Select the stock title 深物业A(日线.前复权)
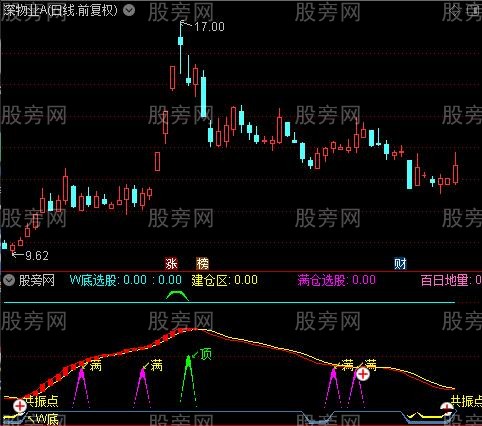This screenshot has width=482, height=426. pos(60,10)
